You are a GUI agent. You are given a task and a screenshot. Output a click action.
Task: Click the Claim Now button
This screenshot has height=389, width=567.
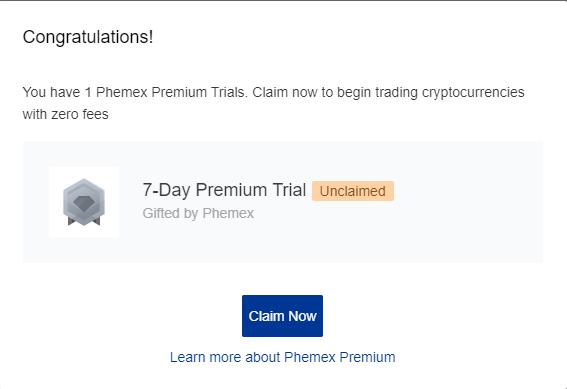click(282, 316)
